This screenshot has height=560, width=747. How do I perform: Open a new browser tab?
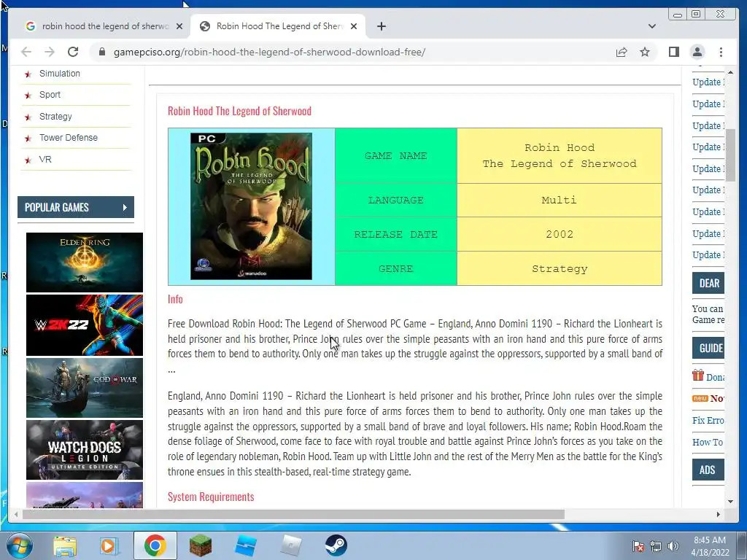[x=381, y=26]
